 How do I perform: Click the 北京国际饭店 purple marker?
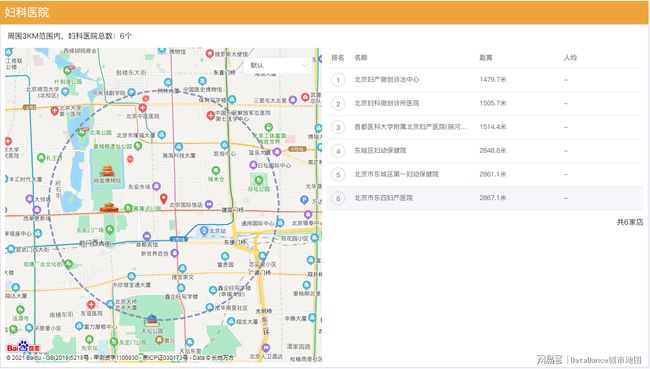point(209,204)
